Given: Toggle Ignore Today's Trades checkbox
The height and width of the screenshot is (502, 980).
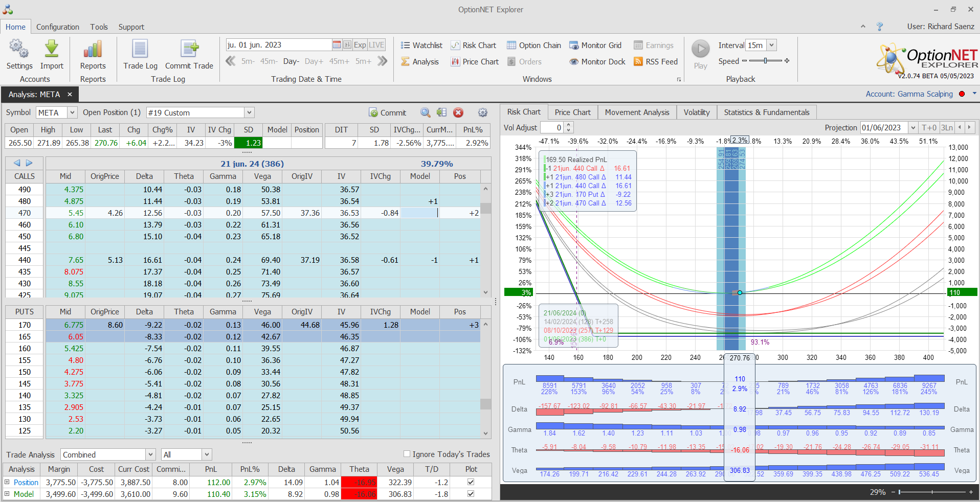Looking at the screenshot, I should (407, 454).
